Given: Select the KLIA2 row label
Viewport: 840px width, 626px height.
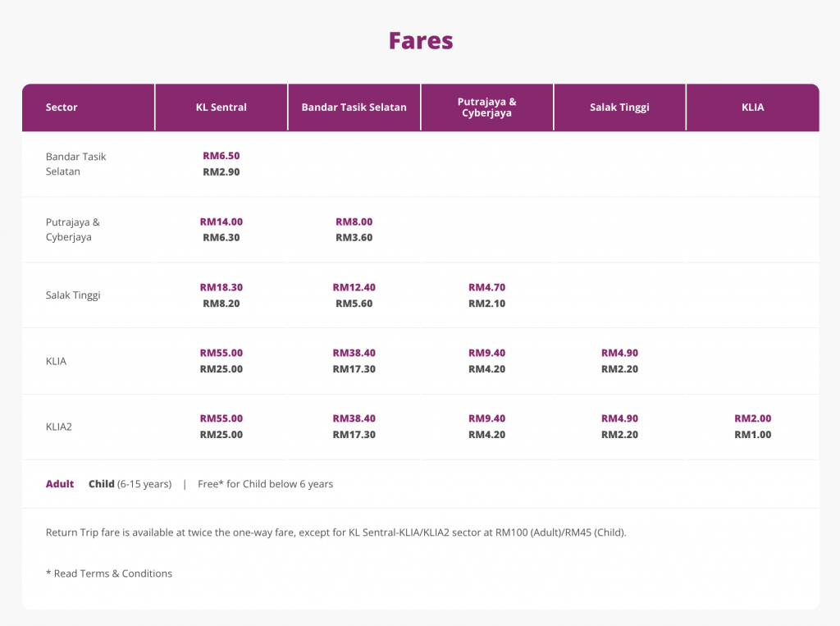Looking at the screenshot, I should (59, 427).
